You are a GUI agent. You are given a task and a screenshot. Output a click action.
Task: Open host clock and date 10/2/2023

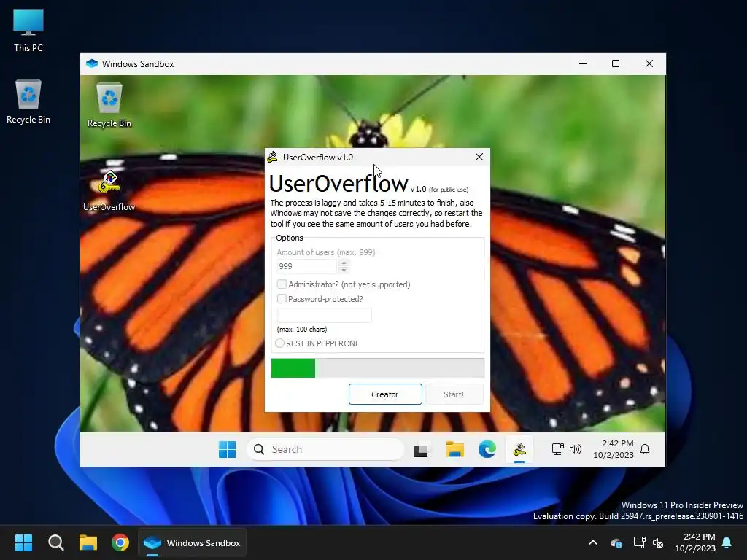695,542
